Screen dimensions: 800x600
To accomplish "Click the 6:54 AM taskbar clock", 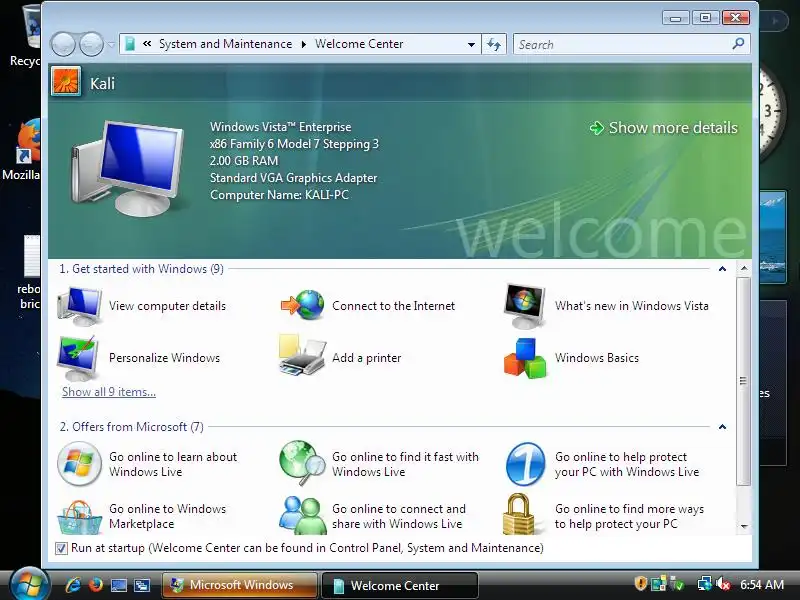I will 762,584.
